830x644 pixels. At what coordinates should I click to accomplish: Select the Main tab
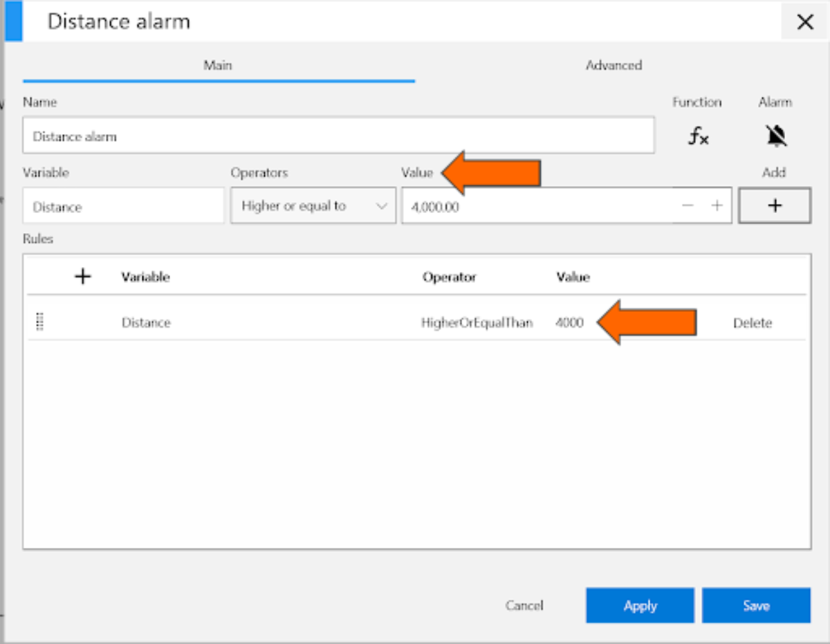[218, 65]
